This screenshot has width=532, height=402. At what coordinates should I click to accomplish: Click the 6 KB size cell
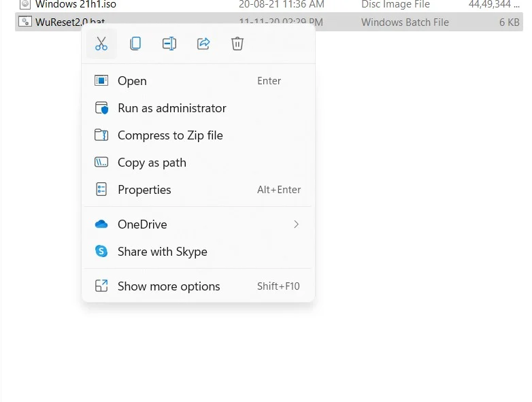pyautogui.click(x=510, y=22)
